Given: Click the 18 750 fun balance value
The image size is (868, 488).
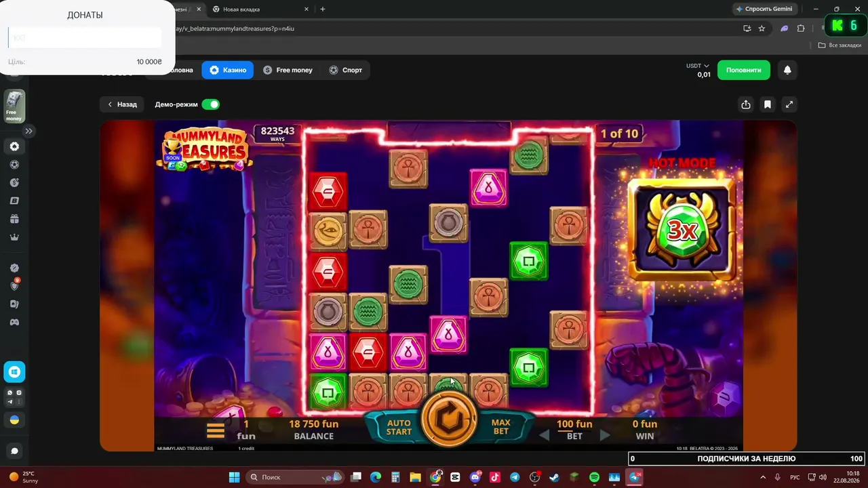Looking at the screenshot, I should point(313,424).
